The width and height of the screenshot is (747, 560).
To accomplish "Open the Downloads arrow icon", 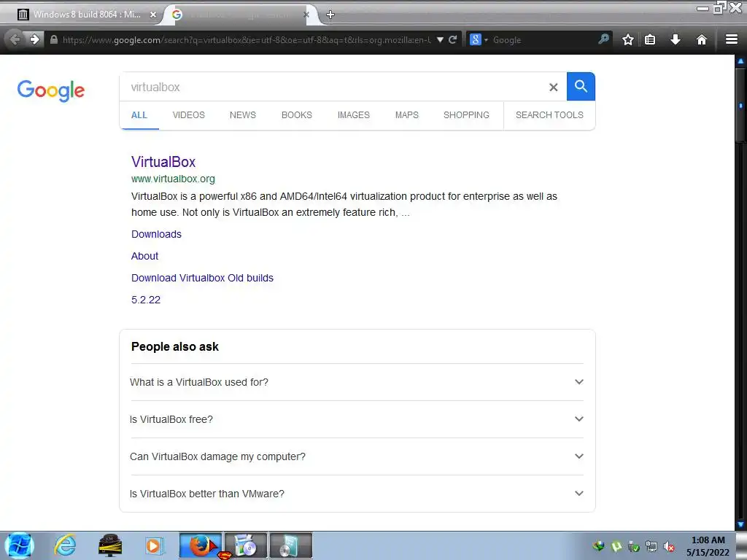I will click(675, 39).
